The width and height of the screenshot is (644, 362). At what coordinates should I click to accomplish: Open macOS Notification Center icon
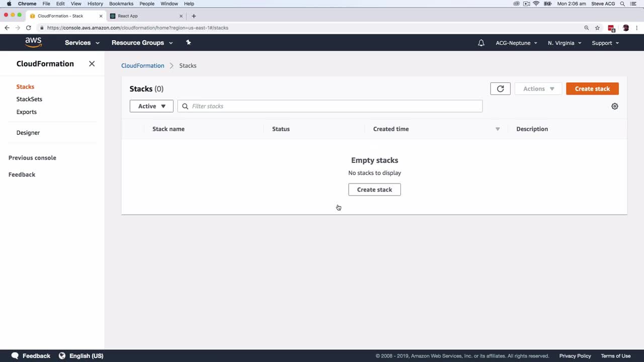click(x=633, y=4)
